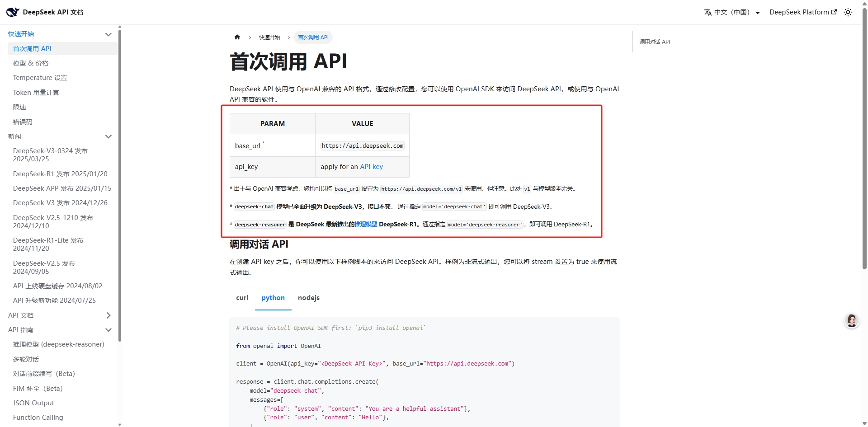Select the python code tab
This screenshot has width=868, height=427.
coord(273,298)
